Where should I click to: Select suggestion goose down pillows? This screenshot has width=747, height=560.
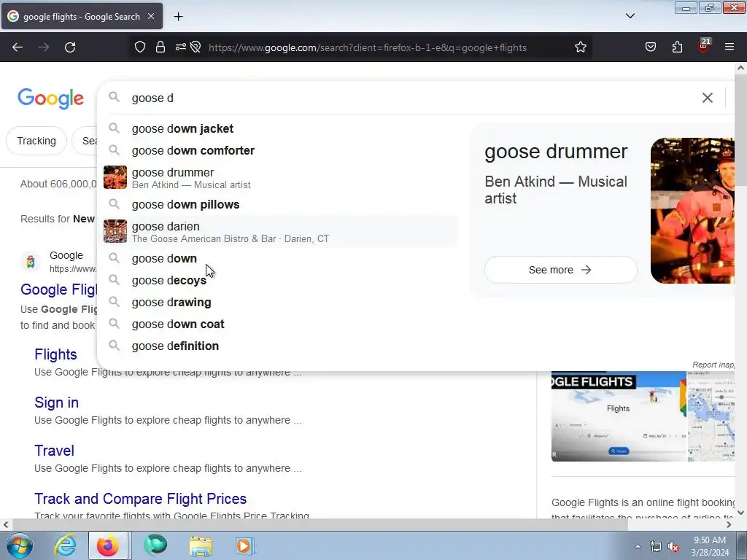click(x=279, y=204)
